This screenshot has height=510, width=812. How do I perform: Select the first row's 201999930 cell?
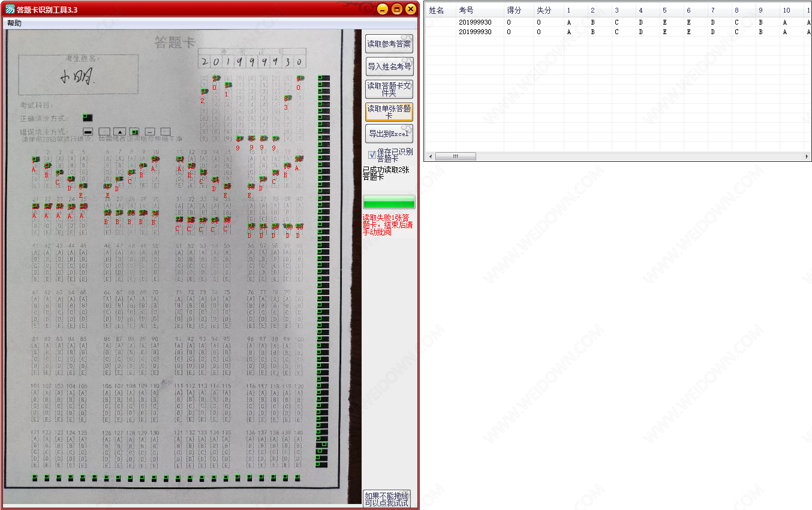coord(480,22)
